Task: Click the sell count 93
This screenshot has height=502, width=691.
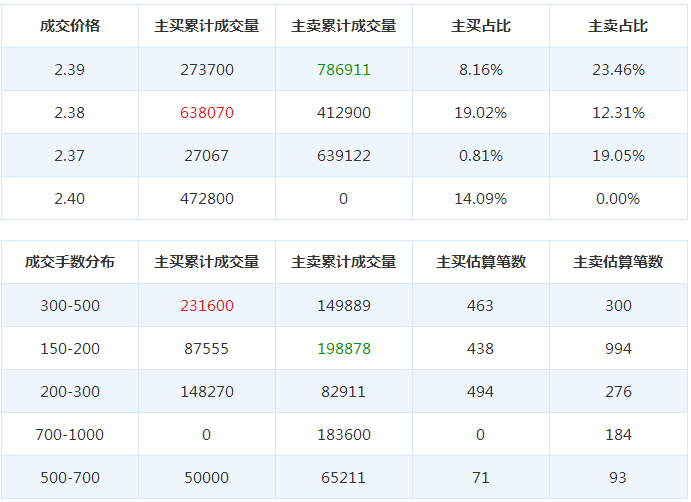Action: point(618,477)
